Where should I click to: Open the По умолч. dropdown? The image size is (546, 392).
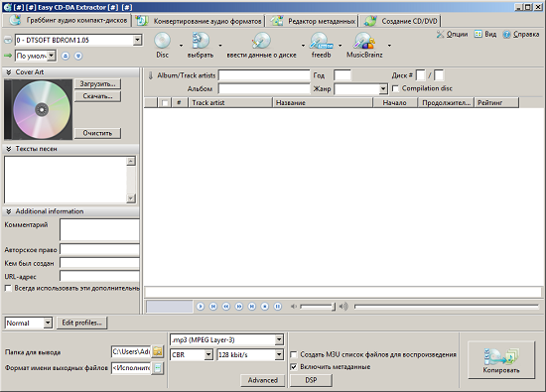(x=52, y=56)
